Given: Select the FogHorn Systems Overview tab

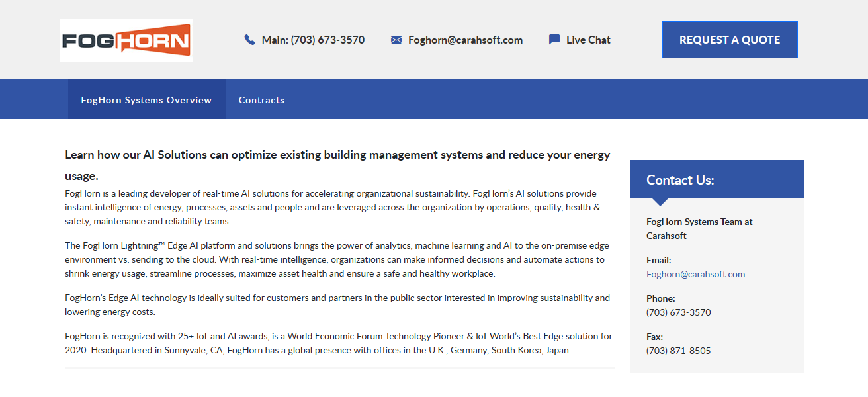Looking at the screenshot, I should [146, 100].
